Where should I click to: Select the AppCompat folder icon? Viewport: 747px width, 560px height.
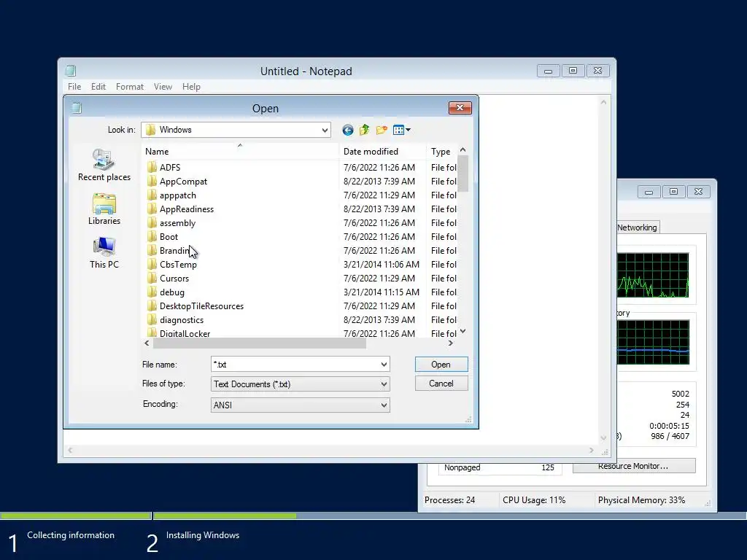(152, 181)
